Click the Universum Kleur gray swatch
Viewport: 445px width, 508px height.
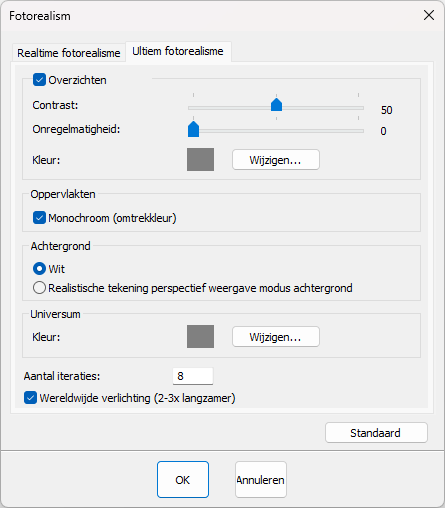pyautogui.click(x=200, y=337)
